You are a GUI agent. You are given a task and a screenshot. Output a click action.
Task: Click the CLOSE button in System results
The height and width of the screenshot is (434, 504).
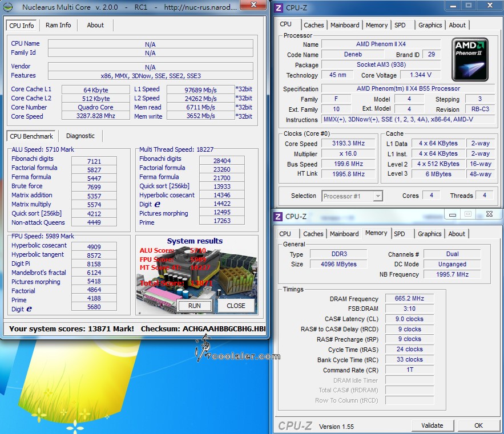[236, 306]
